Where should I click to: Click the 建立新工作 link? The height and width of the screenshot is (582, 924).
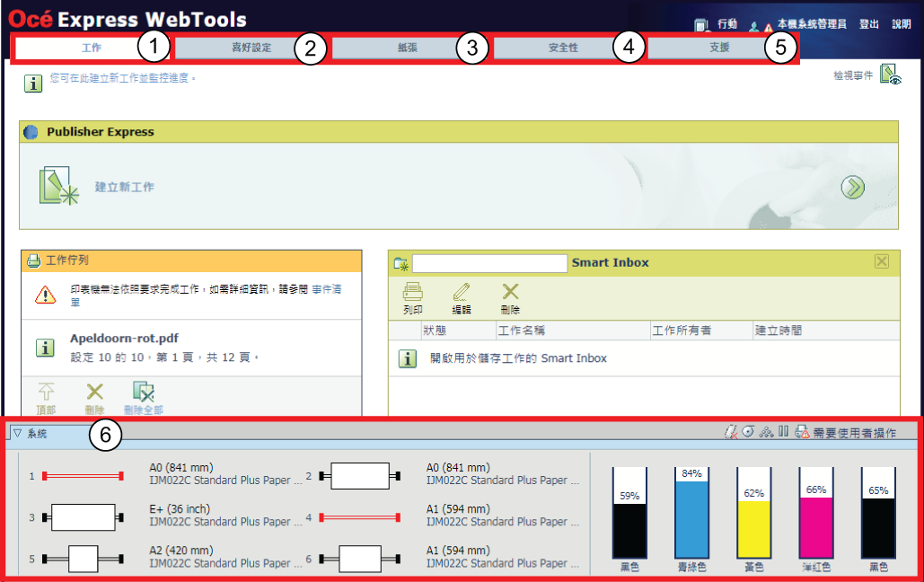[x=124, y=187]
